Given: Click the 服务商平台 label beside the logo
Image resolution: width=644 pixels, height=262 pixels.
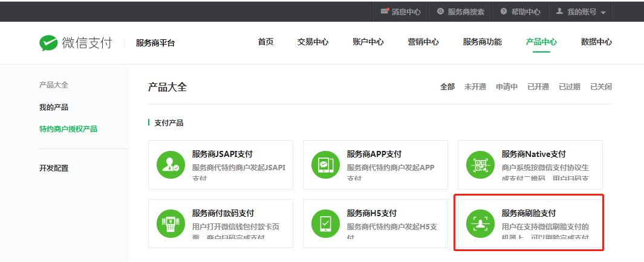Looking at the screenshot, I should [155, 43].
